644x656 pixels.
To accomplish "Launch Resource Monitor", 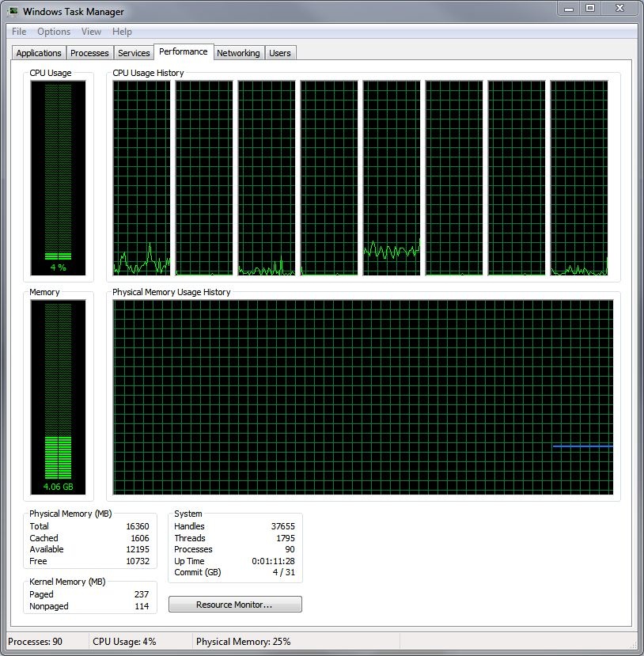I will coord(235,604).
